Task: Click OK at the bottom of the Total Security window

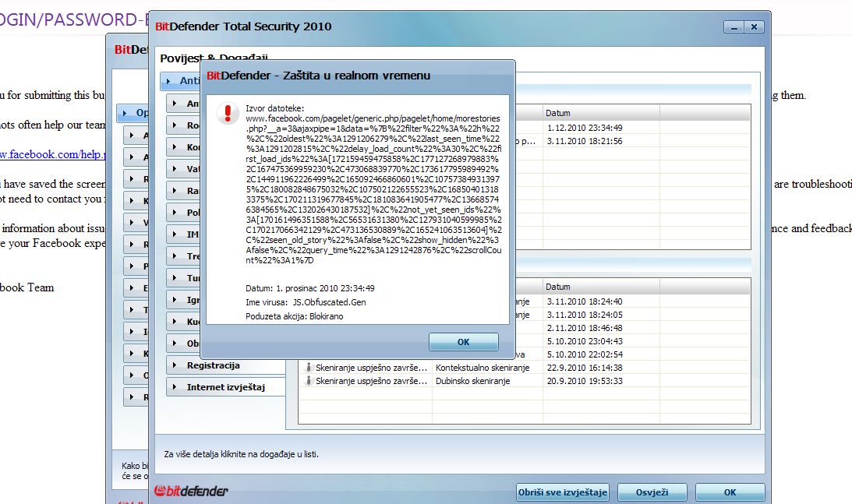Action: (x=730, y=492)
